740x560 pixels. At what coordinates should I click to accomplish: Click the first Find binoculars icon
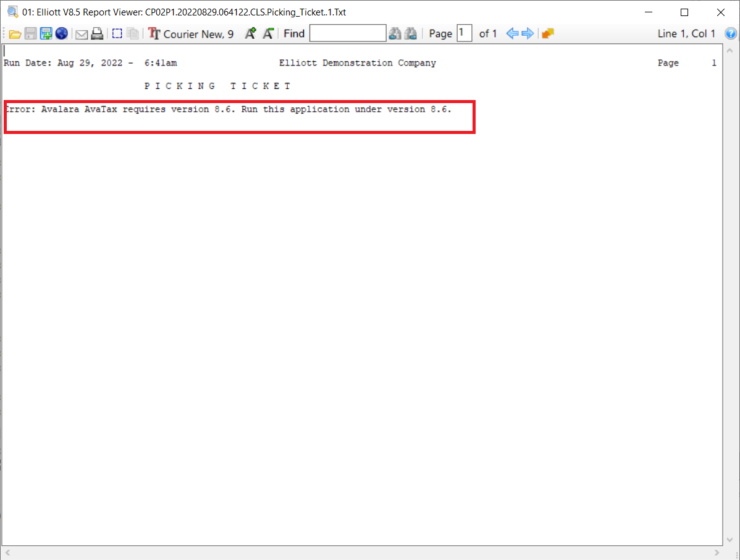tap(395, 33)
